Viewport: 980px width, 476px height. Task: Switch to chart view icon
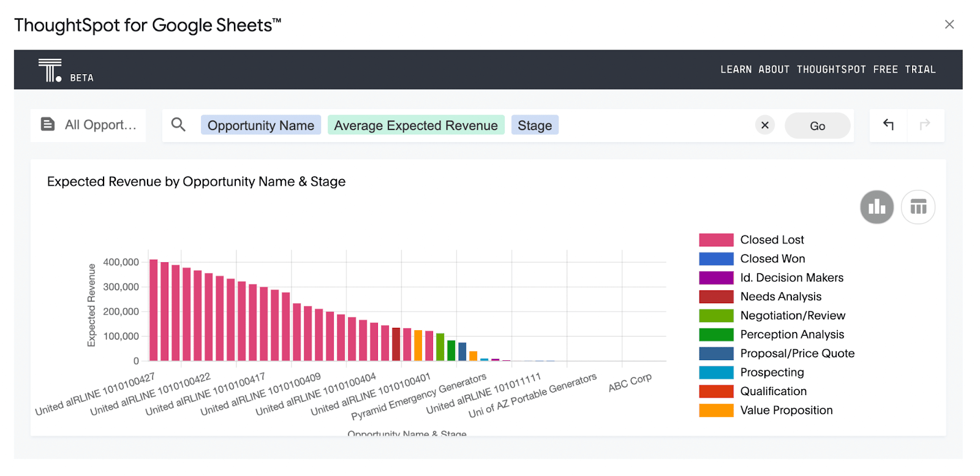coord(877,207)
